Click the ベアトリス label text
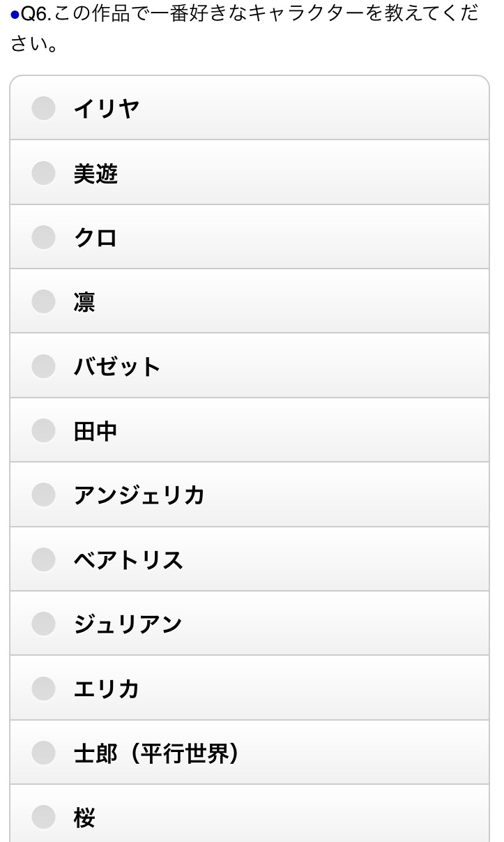 128,560
